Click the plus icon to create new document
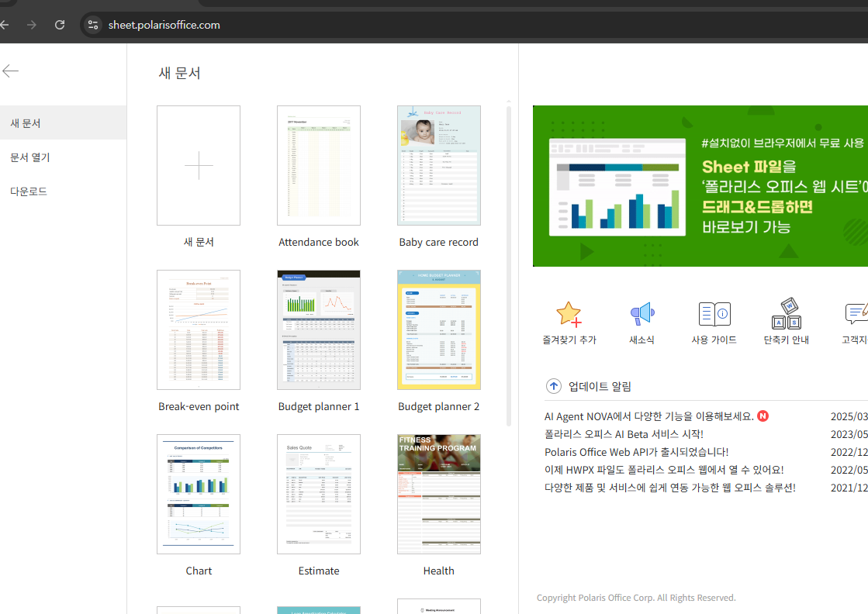 coord(199,165)
